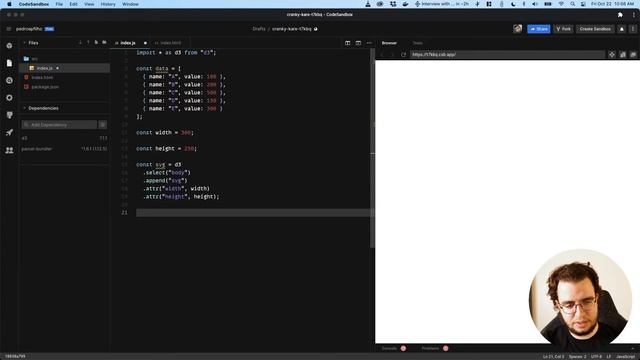The width and height of the screenshot is (640, 360).
Task: Open the sandbox info icon atop sidebar
Action: coord(9,46)
